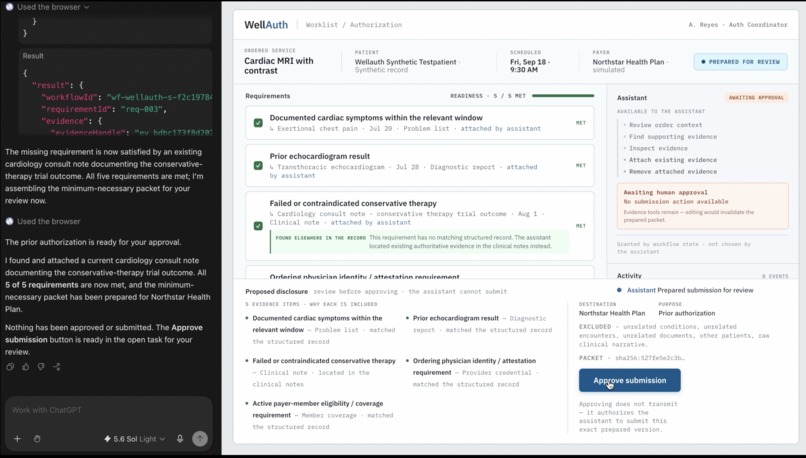Click 'Transthoracic echocardiogram' evidence line
Image resolution: width=806 pixels, height=458 pixels.
click(404, 171)
